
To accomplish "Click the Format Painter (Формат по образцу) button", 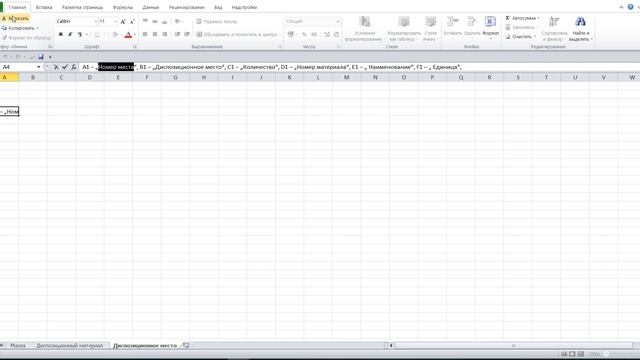I will pyautogui.click(x=26, y=38).
